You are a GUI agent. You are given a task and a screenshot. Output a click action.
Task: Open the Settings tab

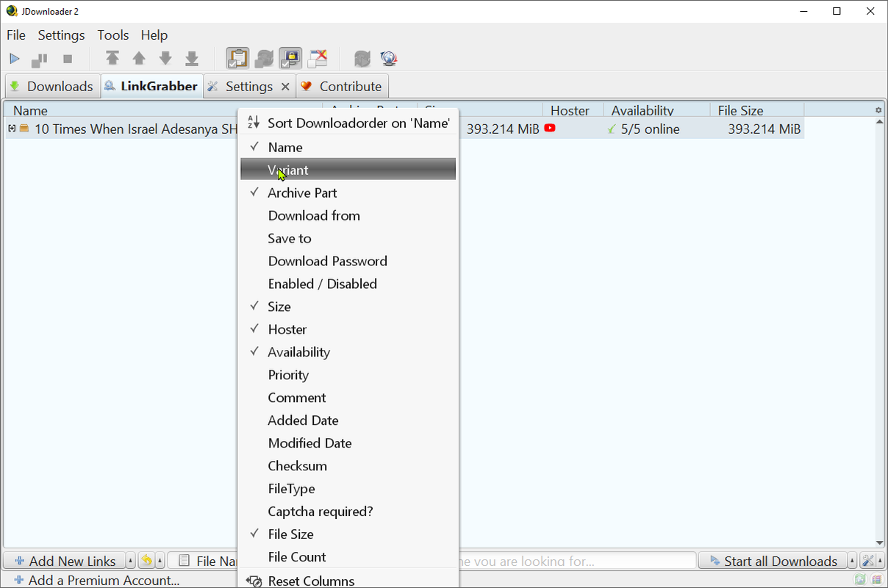coord(249,86)
